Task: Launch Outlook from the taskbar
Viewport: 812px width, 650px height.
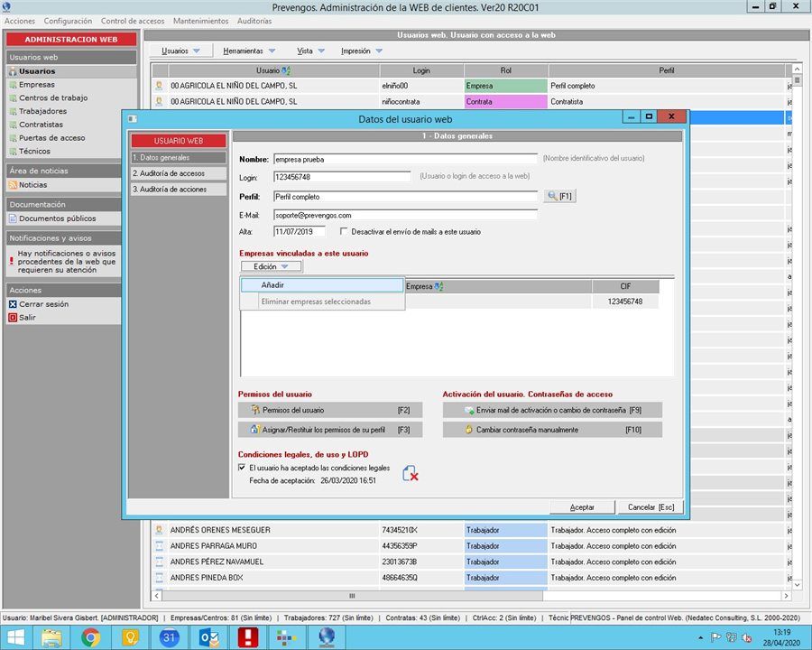Action: [x=209, y=637]
